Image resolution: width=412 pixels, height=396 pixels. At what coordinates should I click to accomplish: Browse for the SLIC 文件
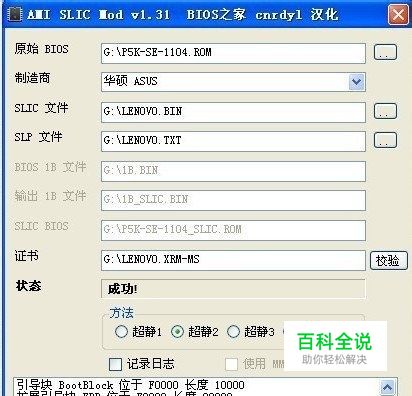[x=385, y=111]
